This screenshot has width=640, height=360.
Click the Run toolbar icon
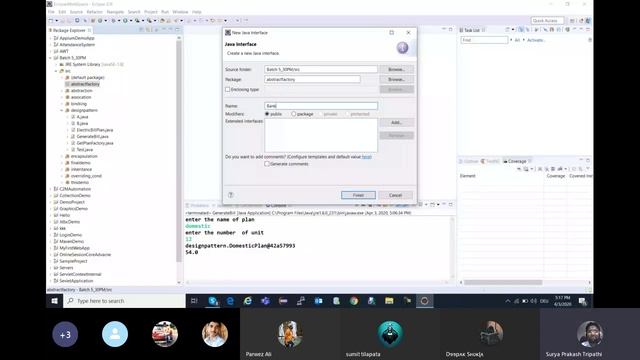[125, 20]
